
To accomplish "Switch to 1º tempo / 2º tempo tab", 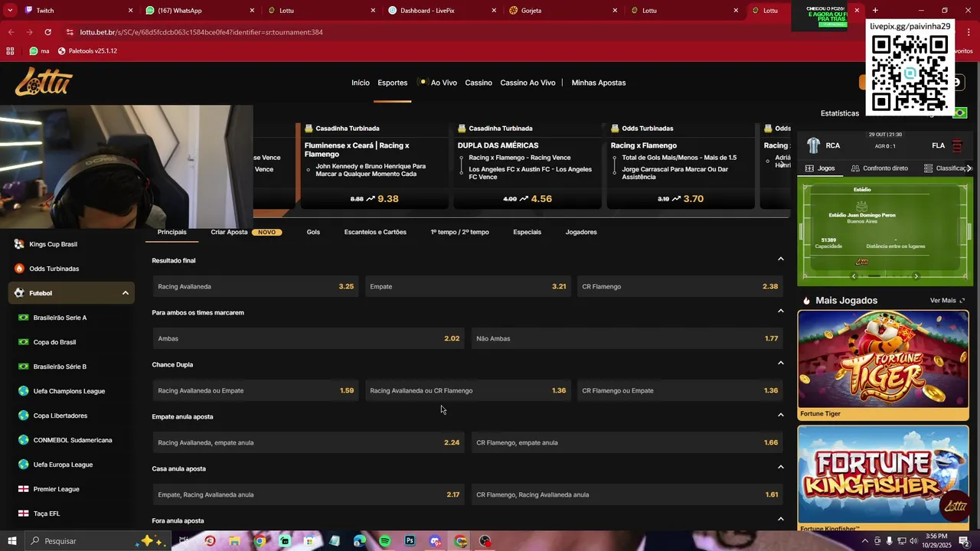I will tap(459, 232).
